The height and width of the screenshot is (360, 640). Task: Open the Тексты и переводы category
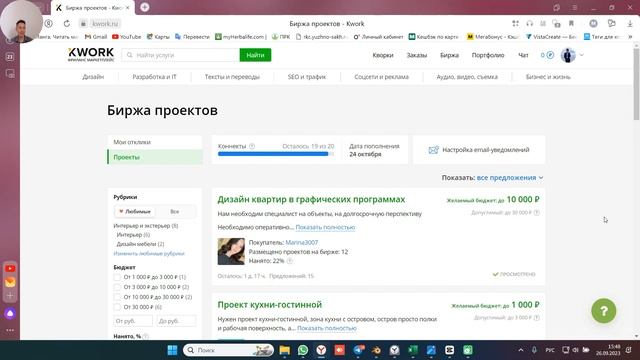click(232, 77)
